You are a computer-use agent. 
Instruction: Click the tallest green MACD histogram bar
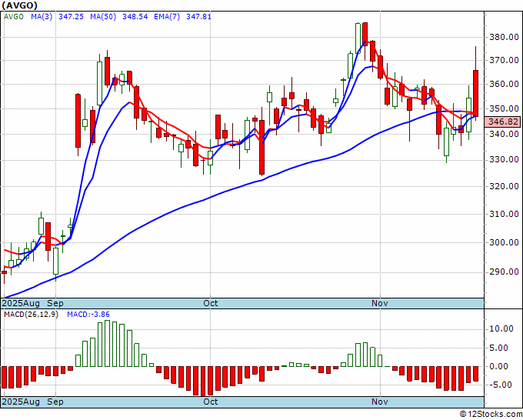tap(107, 344)
